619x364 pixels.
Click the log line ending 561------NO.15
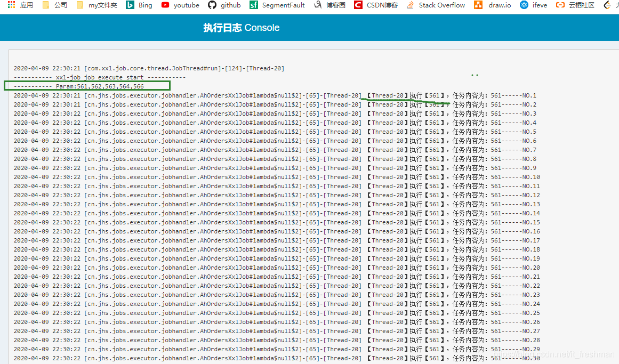click(x=277, y=223)
